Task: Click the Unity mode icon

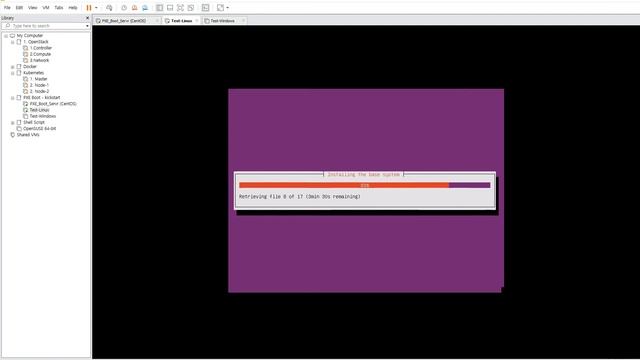Action: [191, 8]
